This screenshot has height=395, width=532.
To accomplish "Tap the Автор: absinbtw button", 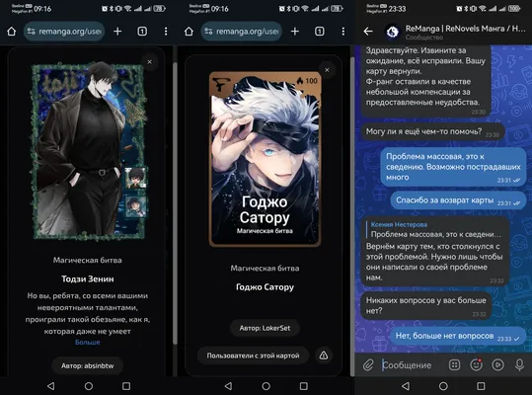I will (x=88, y=365).
